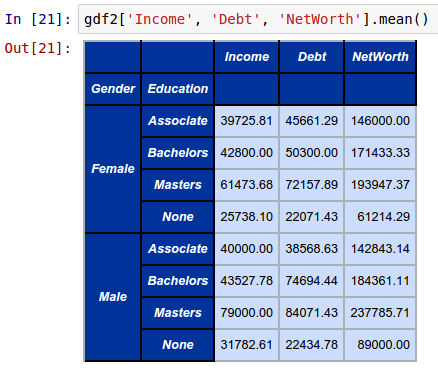Screen dimensions: 438x372
Task: Select income value 31782.61
Action: [x=247, y=345]
